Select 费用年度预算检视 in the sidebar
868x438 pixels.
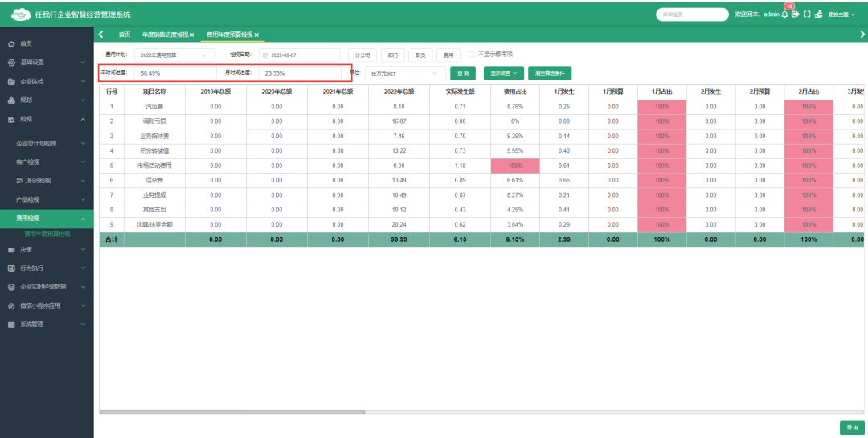47,234
